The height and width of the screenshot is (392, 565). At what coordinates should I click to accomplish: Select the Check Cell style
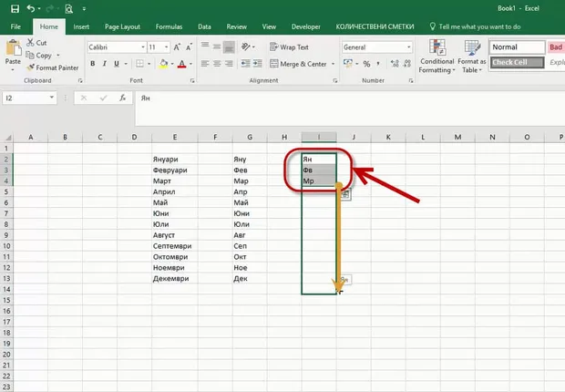[517, 62]
